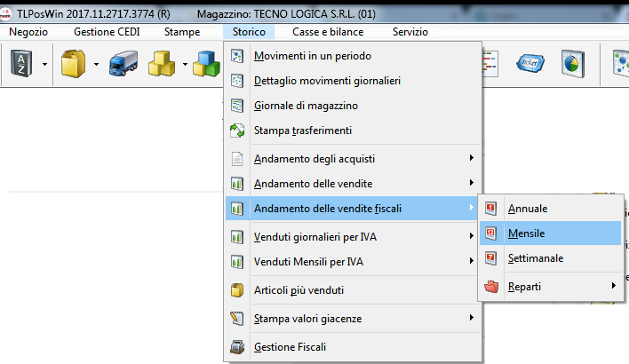Choose Settimanale in the fiscal sales submenu

(536, 258)
